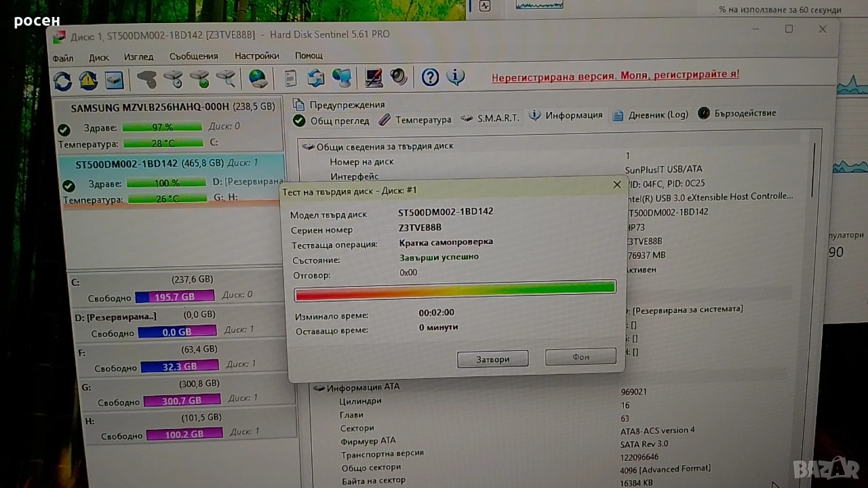The height and width of the screenshot is (488, 868).
Task: Open the Файл menu
Action: click(x=63, y=58)
